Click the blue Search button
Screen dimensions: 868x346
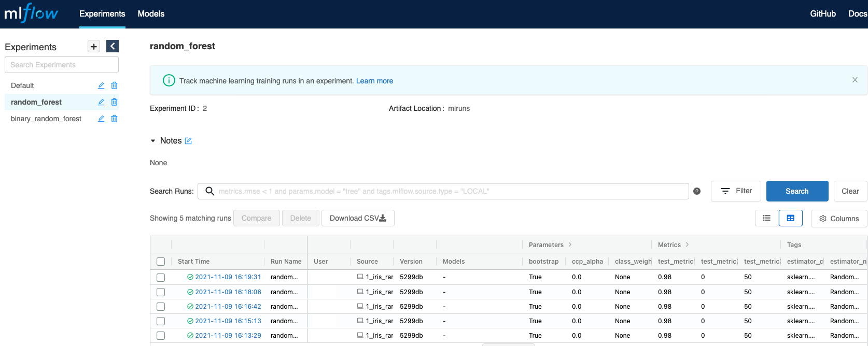point(796,191)
